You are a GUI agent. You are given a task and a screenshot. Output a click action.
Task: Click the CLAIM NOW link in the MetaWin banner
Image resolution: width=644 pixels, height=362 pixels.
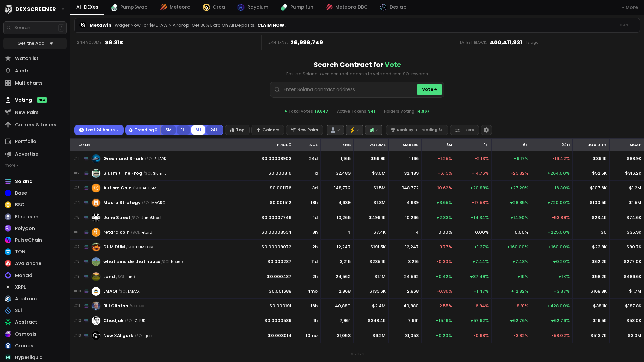click(x=271, y=25)
